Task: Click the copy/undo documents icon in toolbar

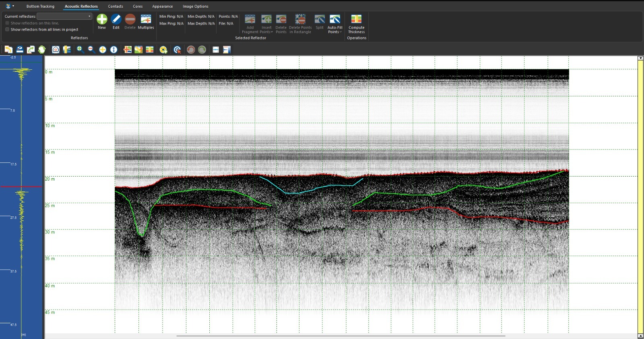Action: pos(8,50)
